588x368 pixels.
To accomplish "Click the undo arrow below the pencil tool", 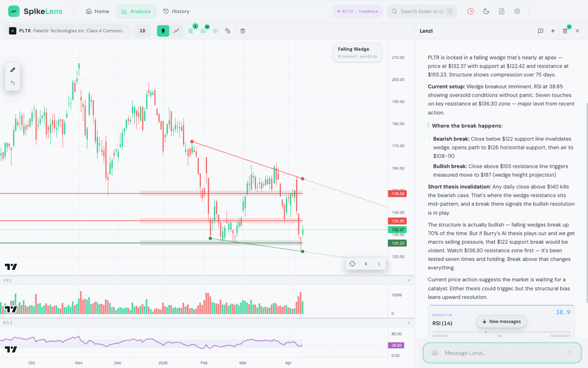I will 13,83.
